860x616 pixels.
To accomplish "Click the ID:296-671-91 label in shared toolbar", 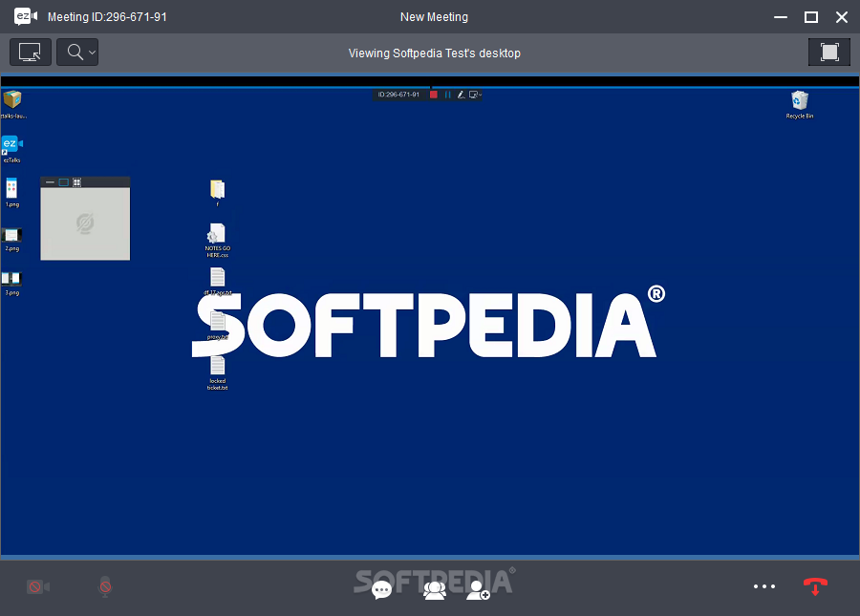I will 398,95.
